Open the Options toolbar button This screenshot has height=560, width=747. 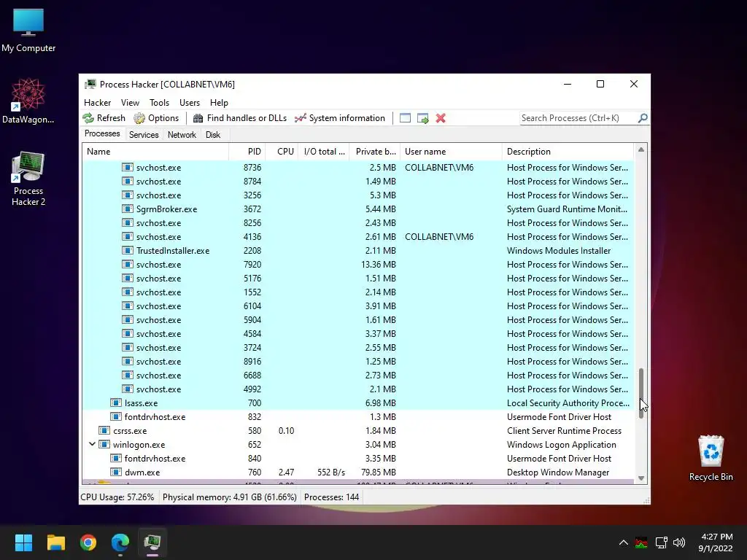(x=156, y=118)
